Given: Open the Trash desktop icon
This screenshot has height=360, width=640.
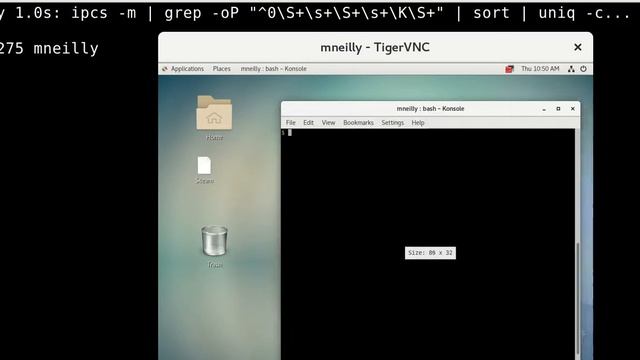Looking at the screenshot, I should coord(215,246).
